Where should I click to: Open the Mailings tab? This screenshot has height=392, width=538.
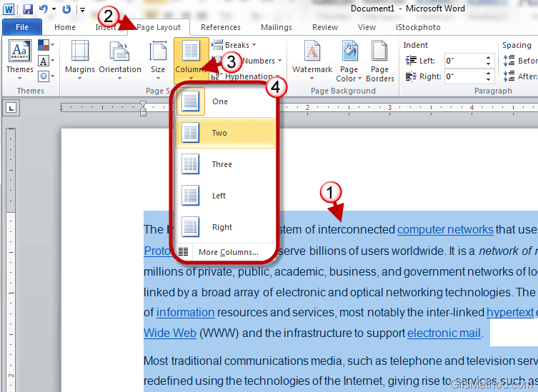coord(277,27)
